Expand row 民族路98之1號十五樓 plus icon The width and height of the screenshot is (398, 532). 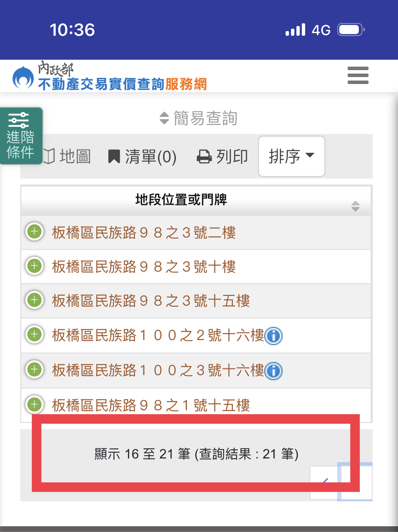pyautogui.click(x=34, y=404)
